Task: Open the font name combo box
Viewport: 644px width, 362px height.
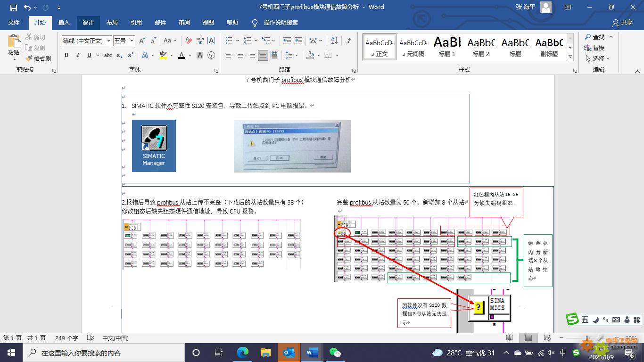Action: [x=86, y=41]
